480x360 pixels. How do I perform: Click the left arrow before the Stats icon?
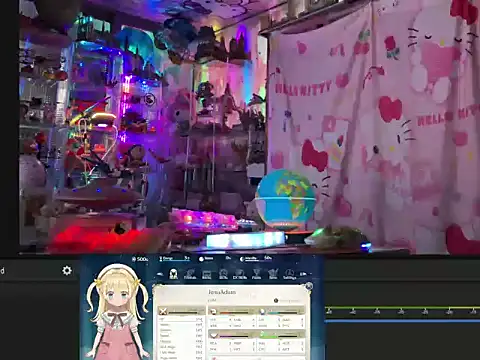point(160,274)
